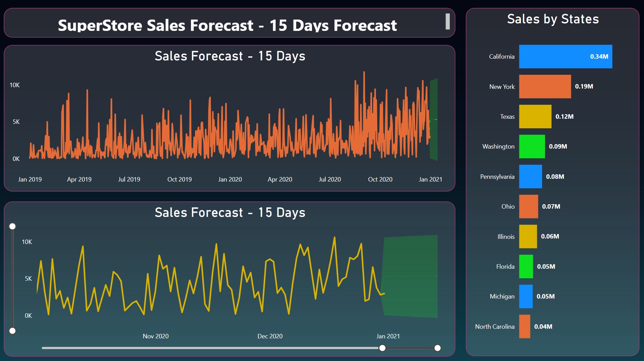Click the '0.19M' data label
644x361 pixels.
click(584, 86)
